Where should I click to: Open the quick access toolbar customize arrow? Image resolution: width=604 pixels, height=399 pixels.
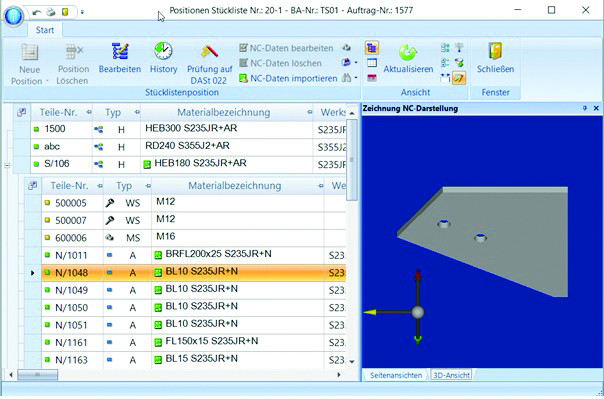82,13
